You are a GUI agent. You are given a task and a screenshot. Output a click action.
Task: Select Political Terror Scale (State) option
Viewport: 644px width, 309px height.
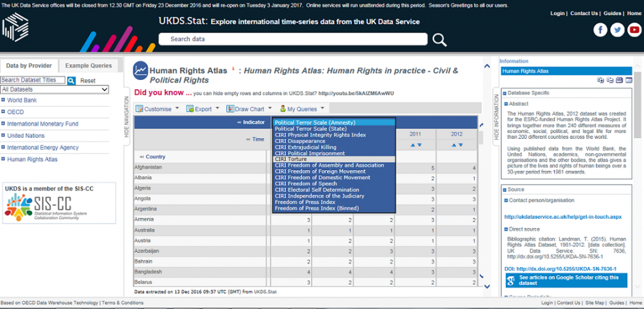click(x=334, y=129)
